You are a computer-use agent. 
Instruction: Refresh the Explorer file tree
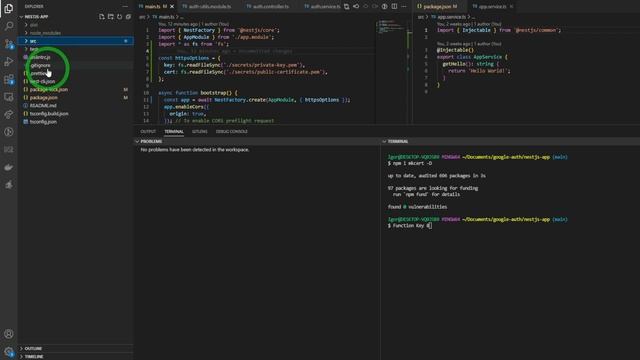coord(120,17)
